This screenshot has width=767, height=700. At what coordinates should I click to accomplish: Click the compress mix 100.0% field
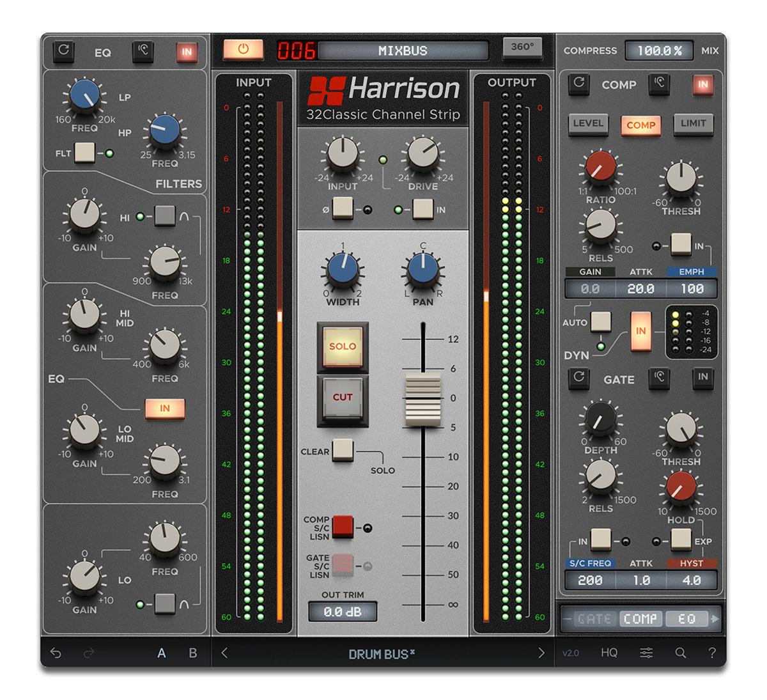659,51
